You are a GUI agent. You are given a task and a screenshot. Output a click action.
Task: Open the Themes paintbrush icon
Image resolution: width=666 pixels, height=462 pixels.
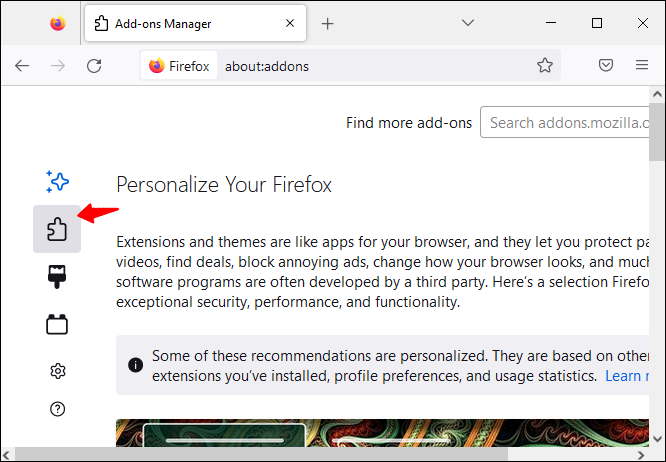point(57,276)
